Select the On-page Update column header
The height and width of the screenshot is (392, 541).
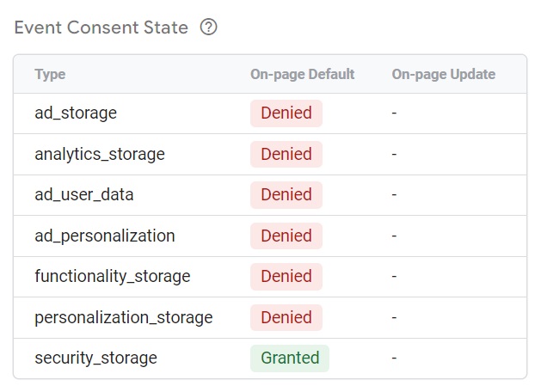pyautogui.click(x=443, y=75)
